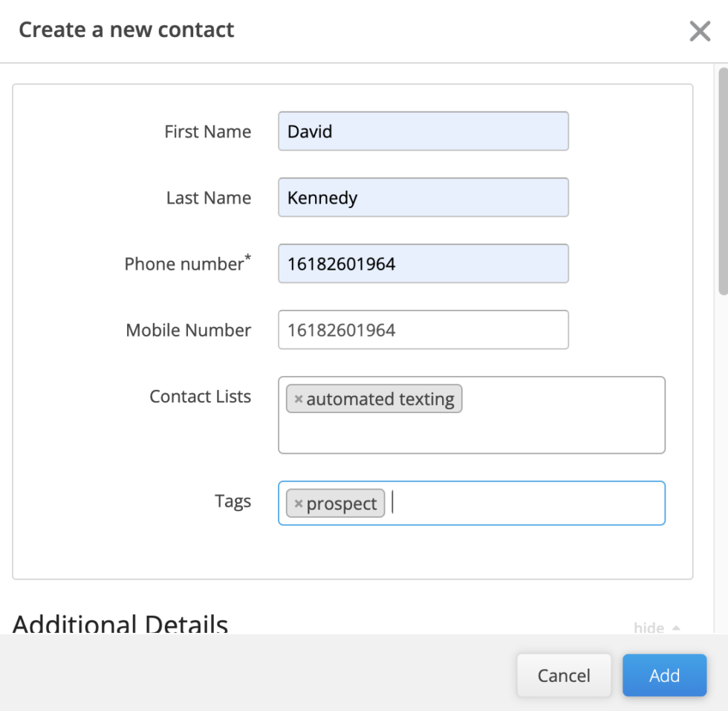Viewport: 728px width, 711px height.
Task: Click the collapse arrow next to 'hide'
Action: tap(675, 628)
